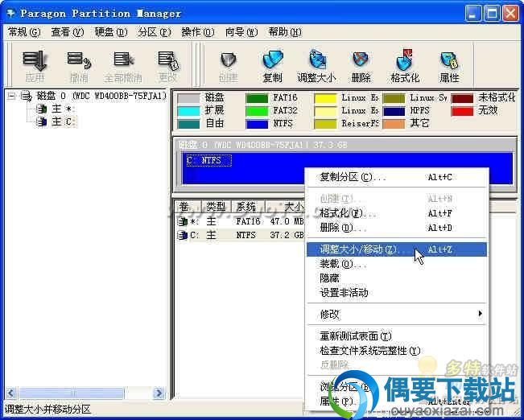Click the disk icon beside 磁盘 0 in tree
This screenshot has height=420, width=524.
coord(26,97)
